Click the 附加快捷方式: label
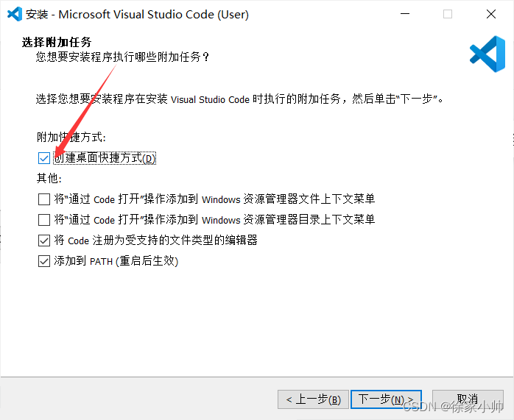 (x=71, y=137)
